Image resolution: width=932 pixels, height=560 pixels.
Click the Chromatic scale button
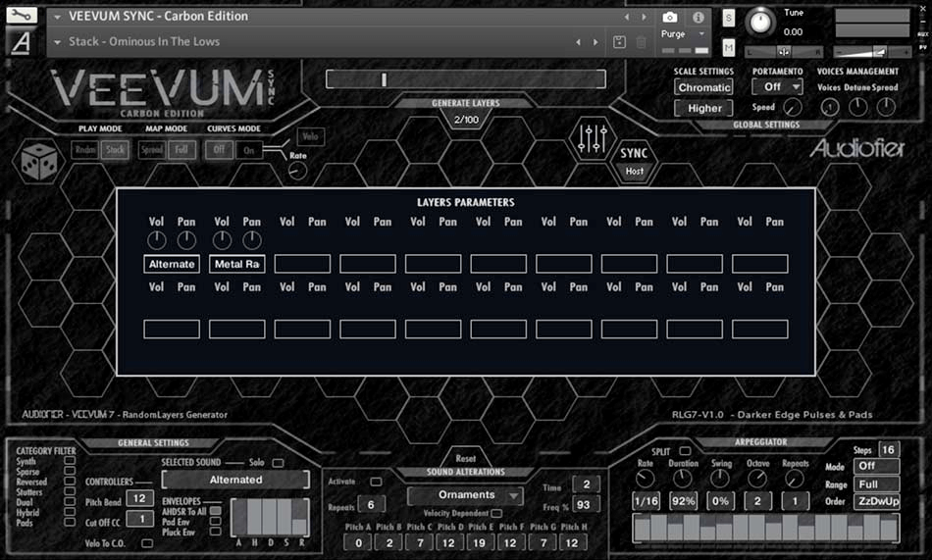click(704, 87)
